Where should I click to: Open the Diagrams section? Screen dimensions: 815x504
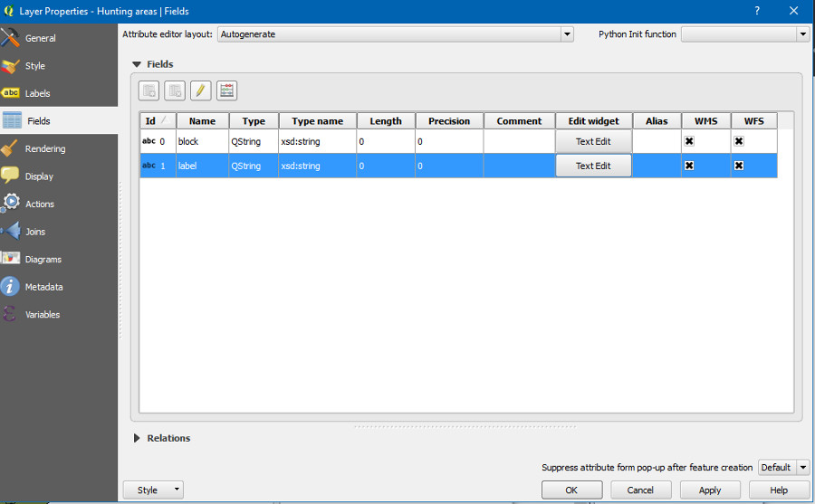59,259
